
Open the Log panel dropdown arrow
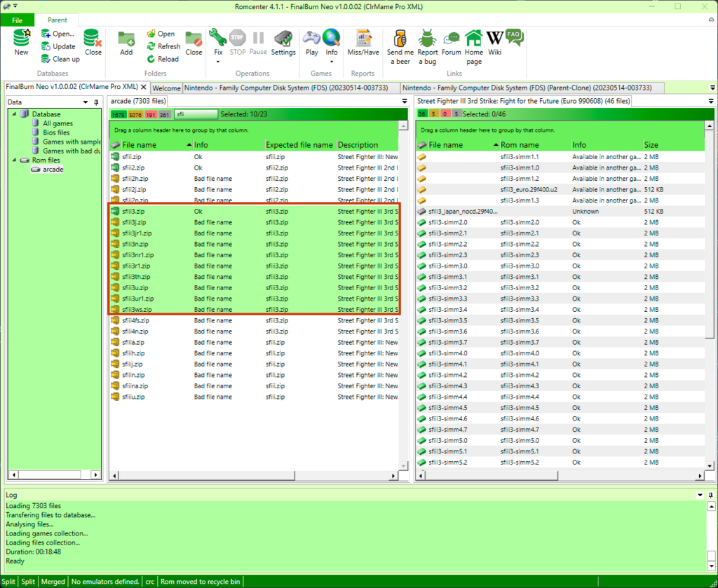[x=700, y=495]
